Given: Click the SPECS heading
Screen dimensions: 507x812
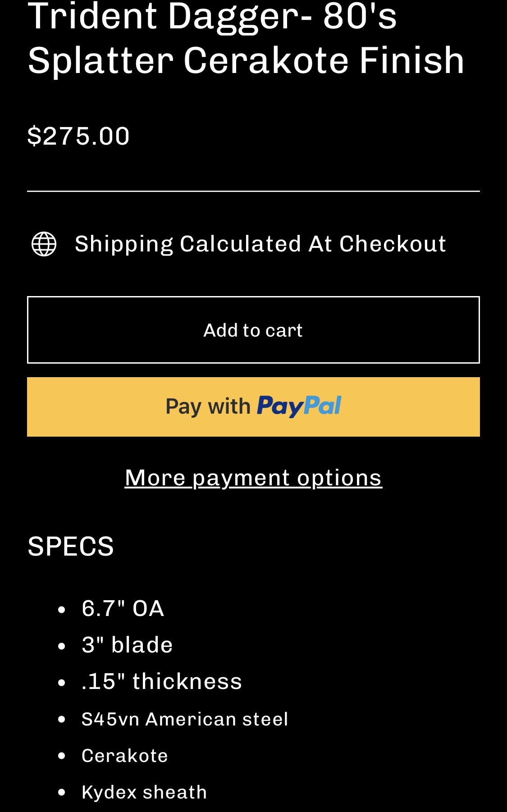Looking at the screenshot, I should pos(71,546).
